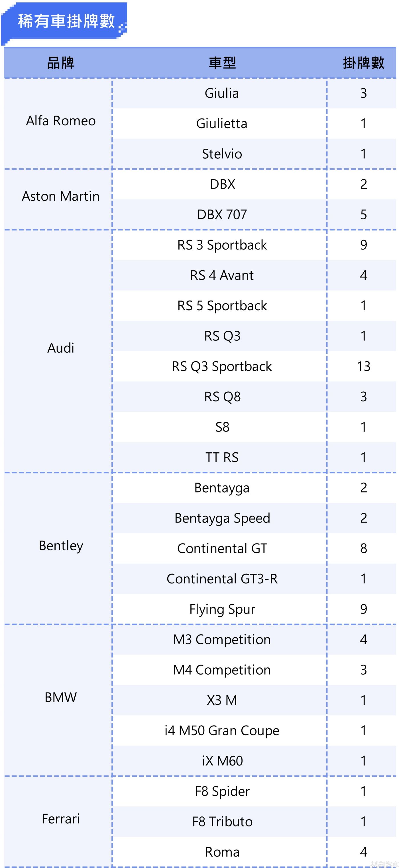Select the i4 M50 Gran Coupe cell
The width and height of the screenshot is (399, 868).
coord(222,730)
